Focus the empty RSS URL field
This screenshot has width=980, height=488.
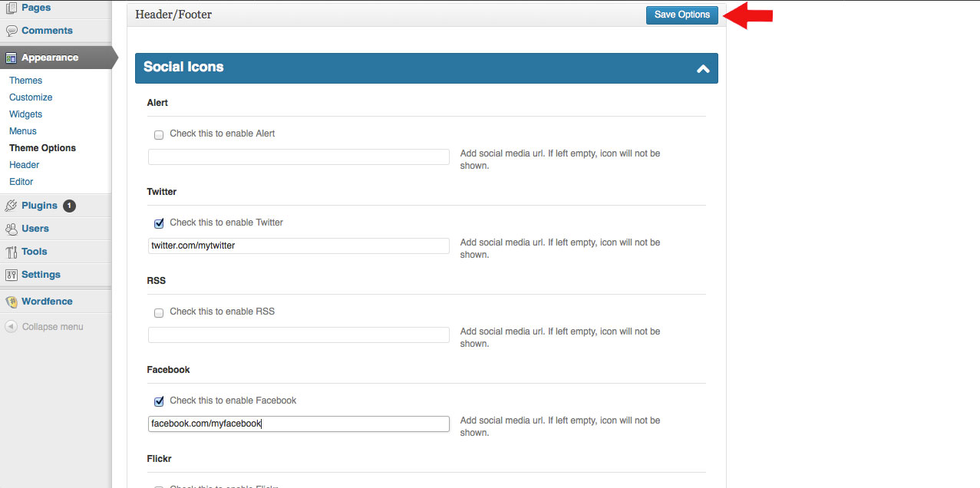(298, 335)
